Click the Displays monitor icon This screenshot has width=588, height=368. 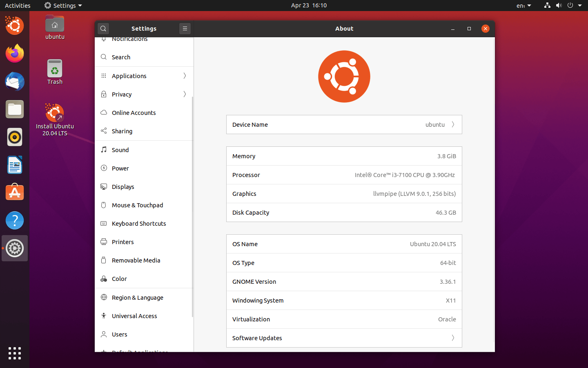click(x=104, y=186)
